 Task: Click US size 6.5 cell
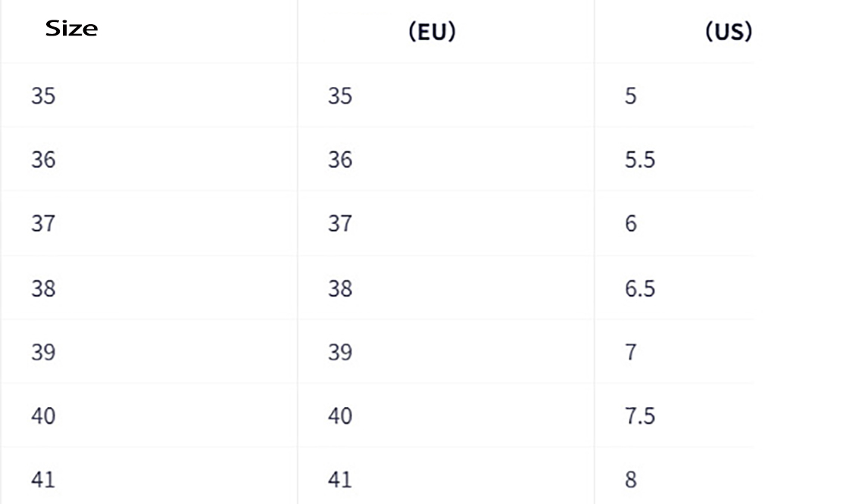tap(640, 288)
